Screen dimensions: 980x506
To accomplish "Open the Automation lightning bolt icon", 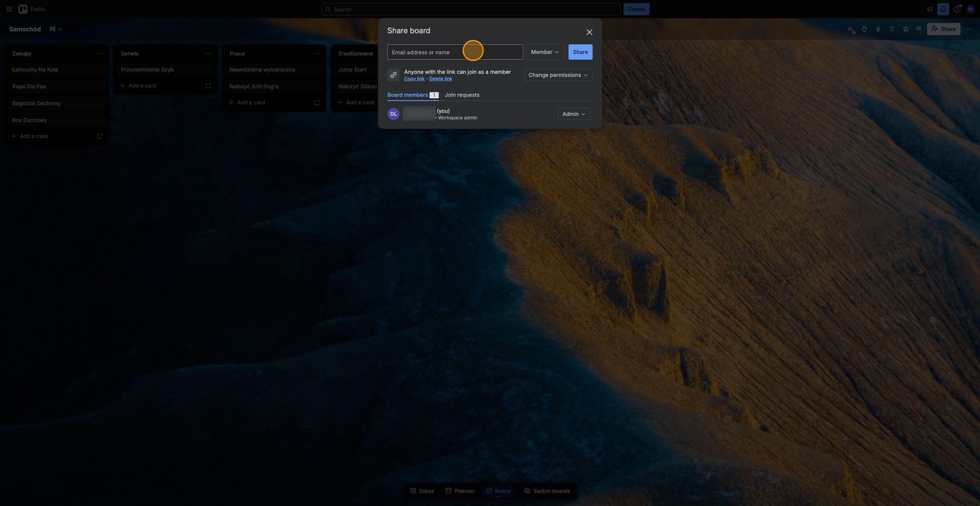I will tap(878, 29).
